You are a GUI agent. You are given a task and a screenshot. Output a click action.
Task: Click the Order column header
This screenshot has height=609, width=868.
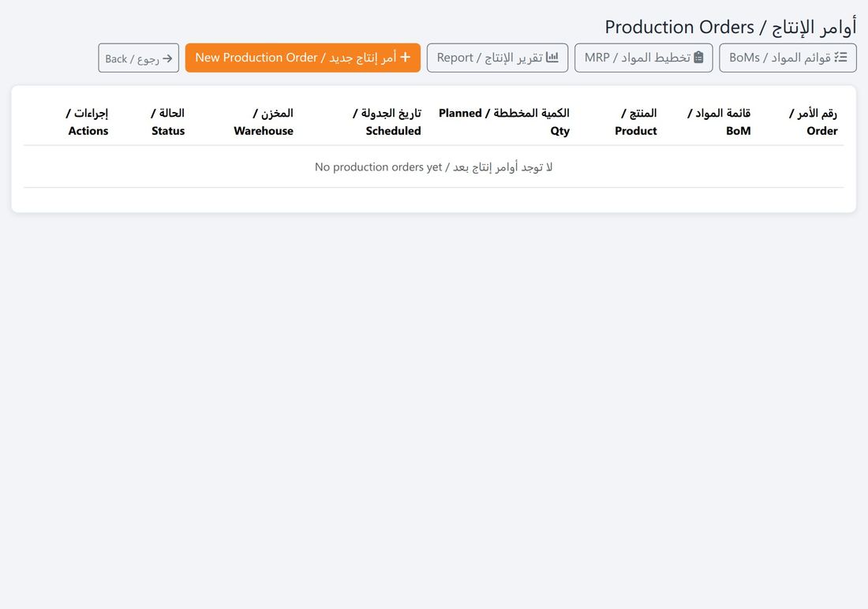coord(813,121)
